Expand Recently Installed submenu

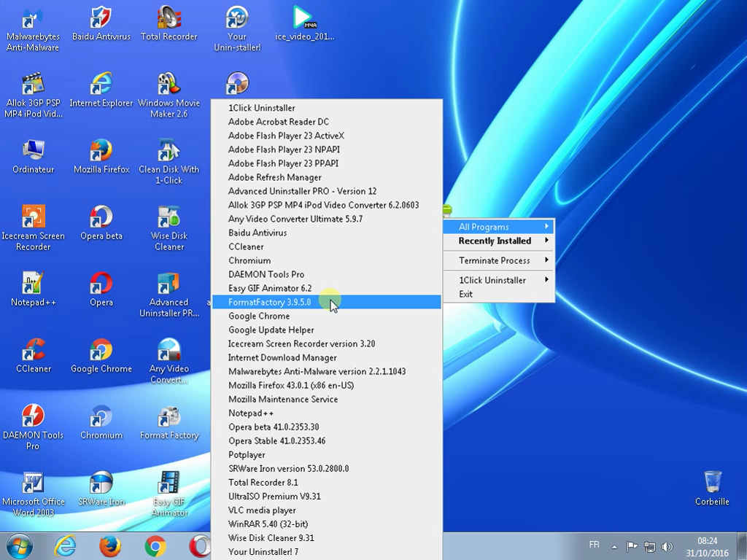pyautogui.click(x=499, y=241)
